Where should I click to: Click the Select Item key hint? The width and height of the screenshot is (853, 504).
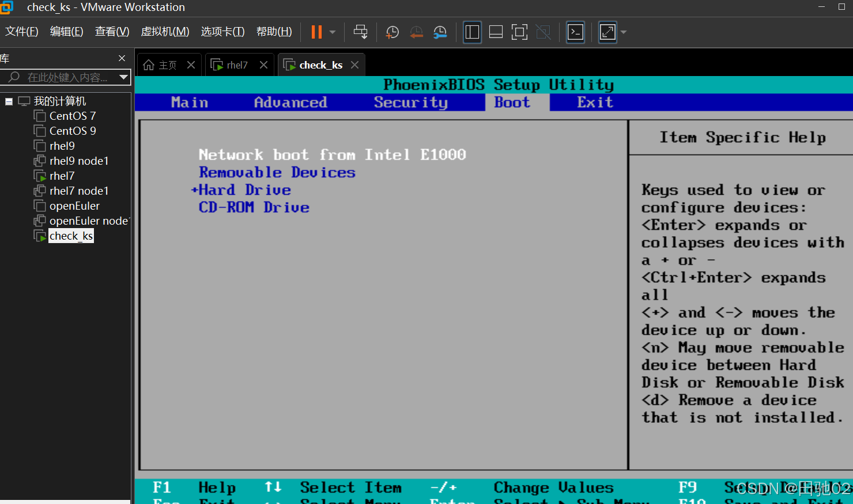pyautogui.click(x=350, y=488)
